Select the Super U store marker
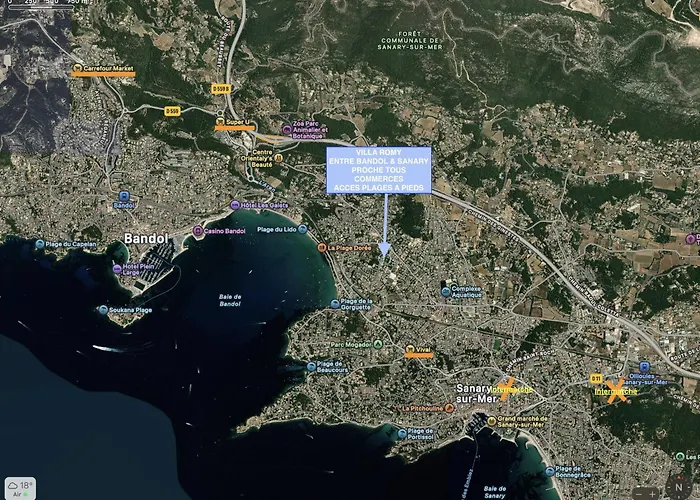 point(222,122)
